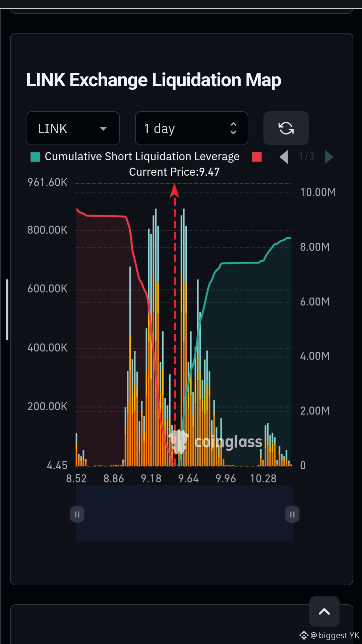The height and width of the screenshot is (644, 362).
Task: Click the page scrollbar thumb on left edge
Action: tap(7, 309)
